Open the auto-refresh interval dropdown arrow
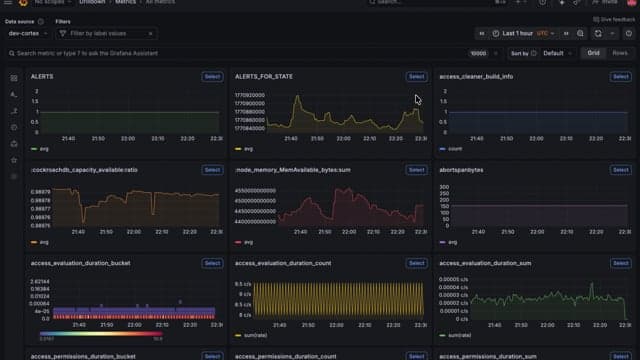Screen dimensions: 640x360 [612, 33]
